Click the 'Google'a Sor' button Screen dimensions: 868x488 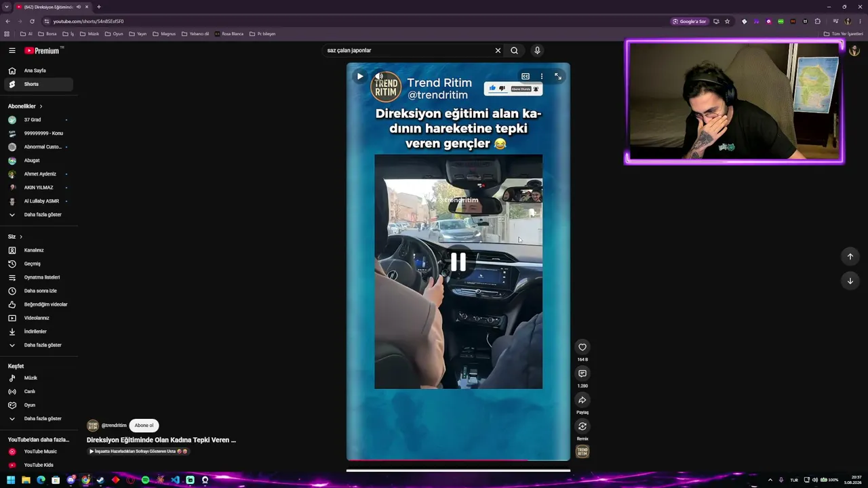[690, 21]
